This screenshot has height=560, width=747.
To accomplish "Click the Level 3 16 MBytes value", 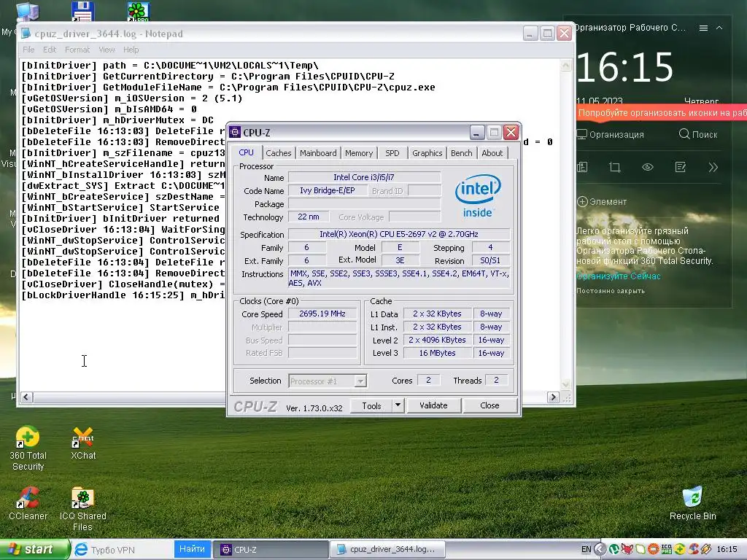I will [438, 353].
